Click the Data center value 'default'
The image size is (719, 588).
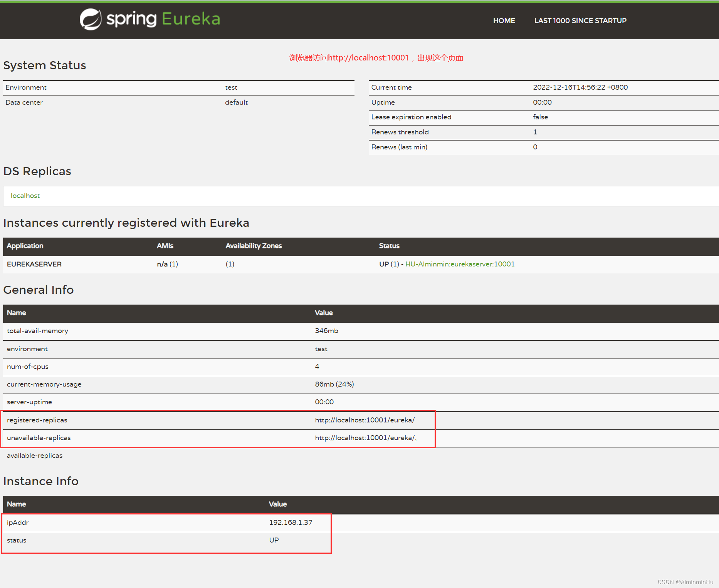[236, 102]
